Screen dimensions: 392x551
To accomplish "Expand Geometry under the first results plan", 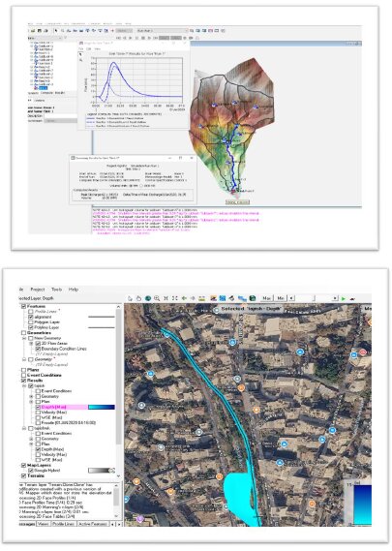I will (31, 396).
